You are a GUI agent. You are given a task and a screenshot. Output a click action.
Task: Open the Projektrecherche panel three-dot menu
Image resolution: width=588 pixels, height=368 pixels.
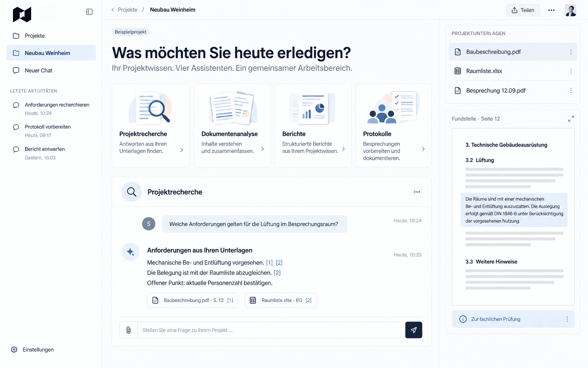pos(417,192)
